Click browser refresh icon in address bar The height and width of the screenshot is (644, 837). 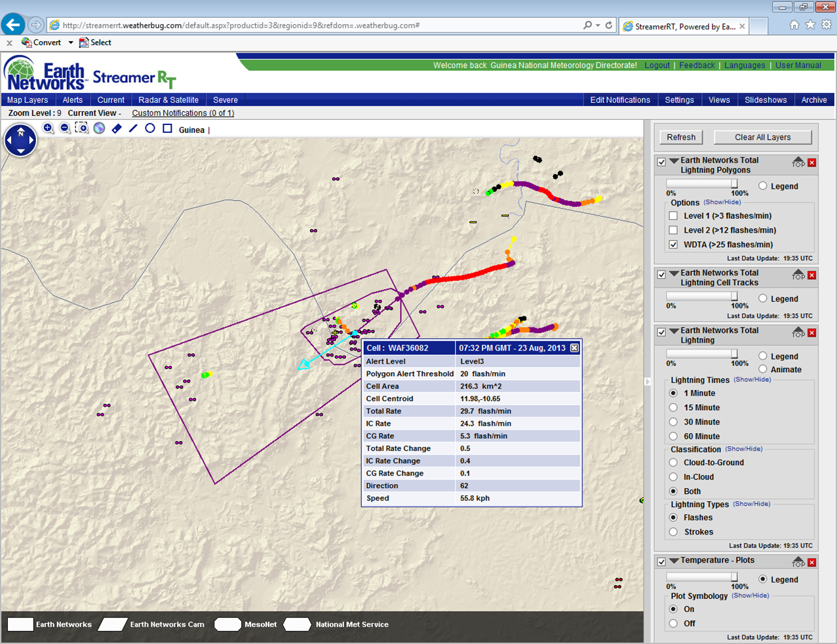pos(609,26)
